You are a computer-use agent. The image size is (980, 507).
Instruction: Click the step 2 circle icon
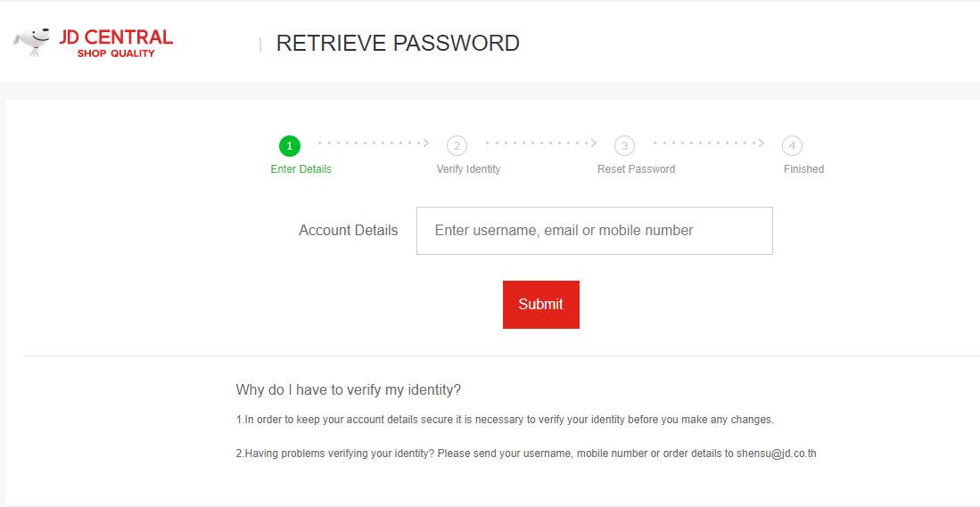457,146
